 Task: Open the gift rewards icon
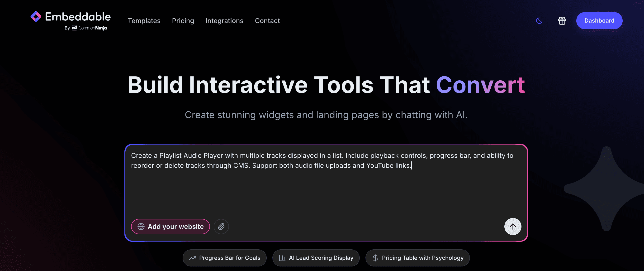click(562, 21)
